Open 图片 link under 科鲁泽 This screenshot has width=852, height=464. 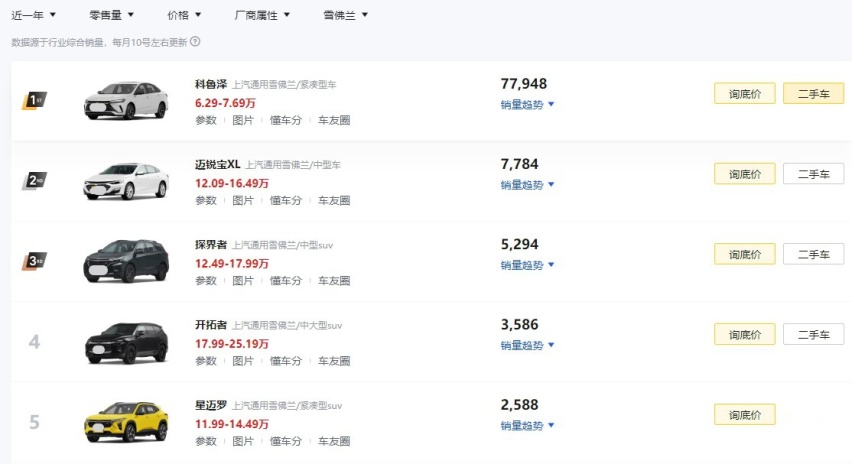click(x=243, y=120)
